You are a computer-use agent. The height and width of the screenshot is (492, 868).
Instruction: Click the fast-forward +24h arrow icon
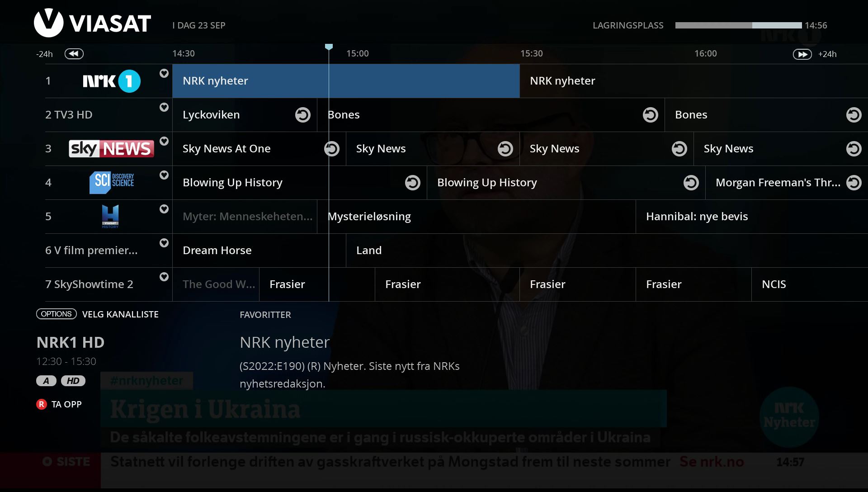click(x=802, y=54)
